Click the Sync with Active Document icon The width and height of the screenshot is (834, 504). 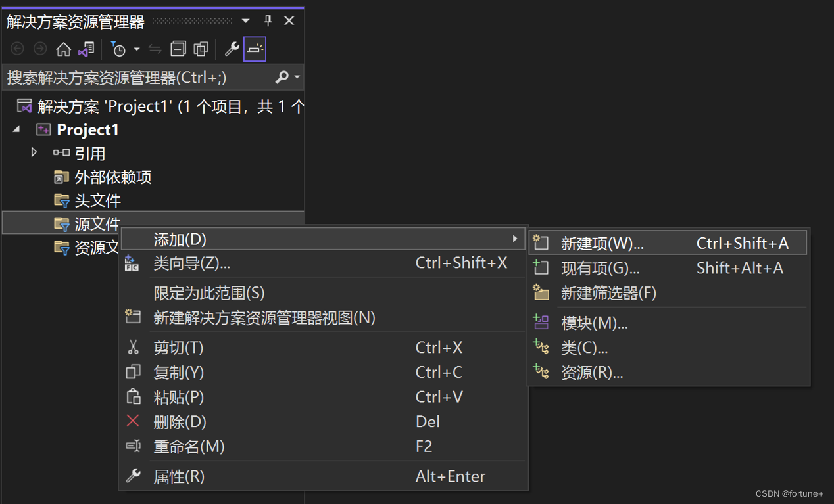click(x=155, y=49)
